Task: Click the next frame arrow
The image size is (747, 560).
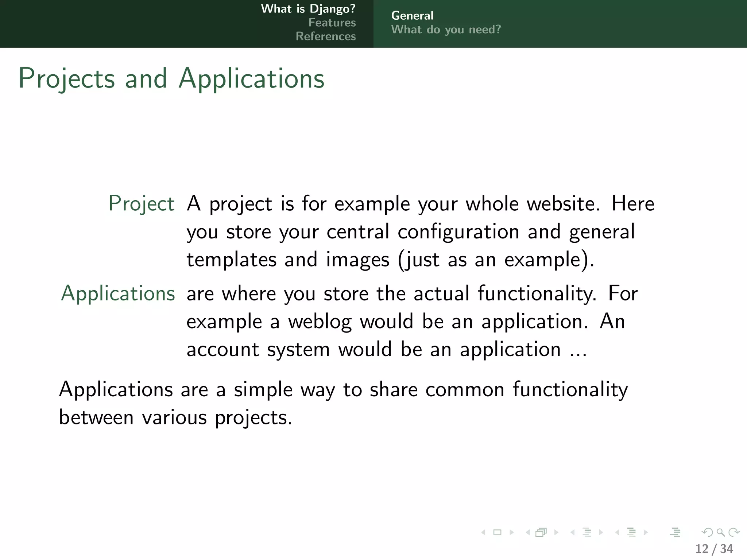Action: click(x=556, y=533)
